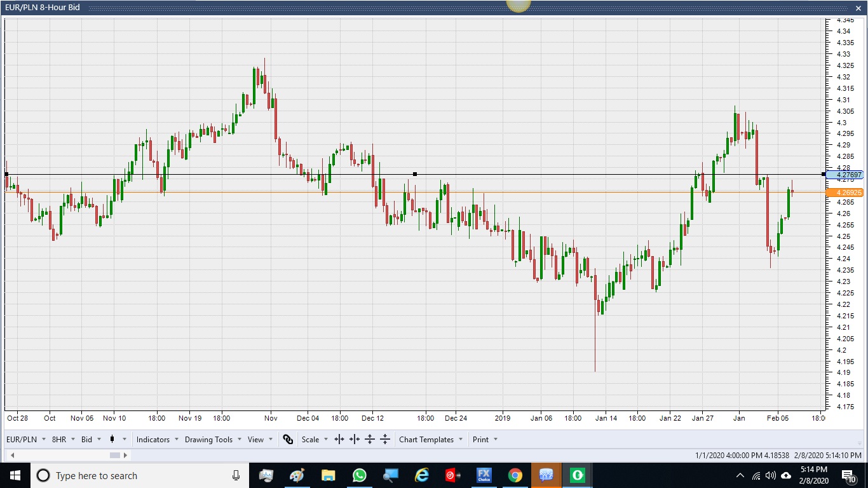Open the FX Choice taskbar app
Screen dimensions: 868x488
(484, 475)
